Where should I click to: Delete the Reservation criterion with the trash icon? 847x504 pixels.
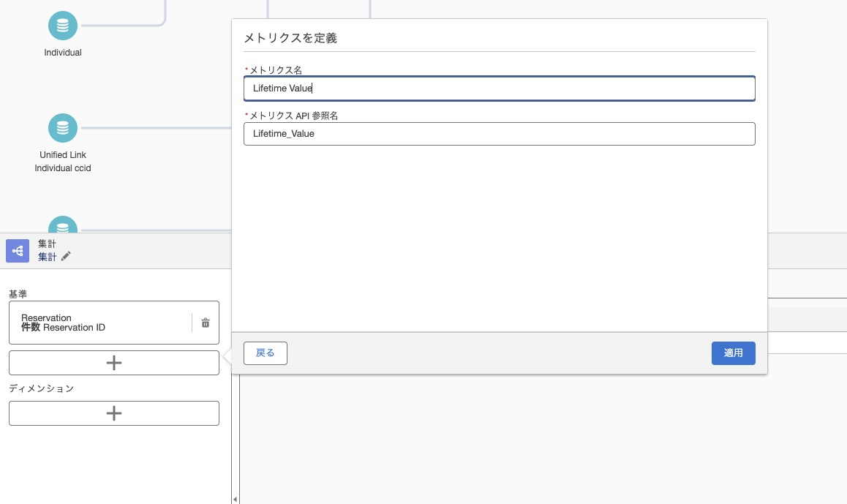206,323
